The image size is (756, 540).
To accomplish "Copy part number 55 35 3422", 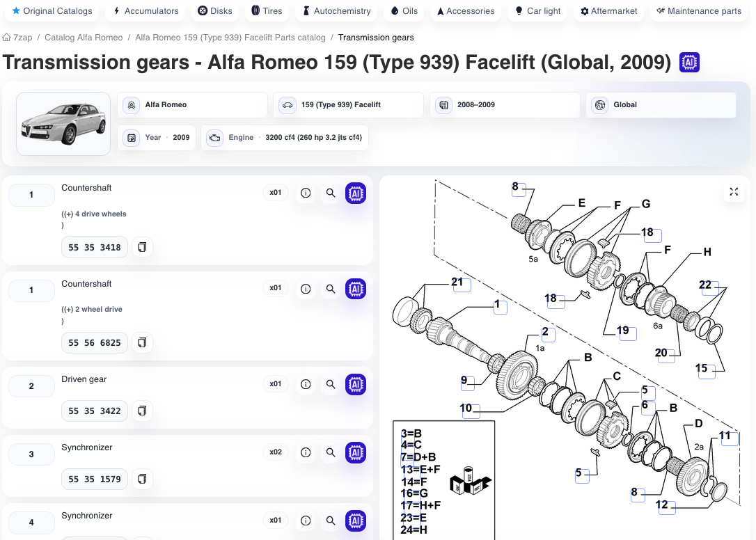I will [x=142, y=411].
